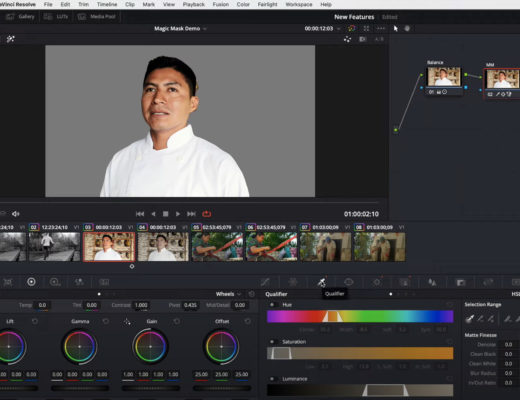Reset the Gamma color wheel
Screen dimensions: 520x400
click(106, 321)
